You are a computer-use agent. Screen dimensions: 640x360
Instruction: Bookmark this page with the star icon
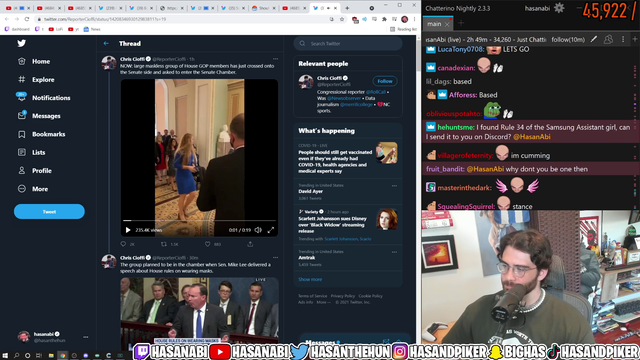coord(342,19)
